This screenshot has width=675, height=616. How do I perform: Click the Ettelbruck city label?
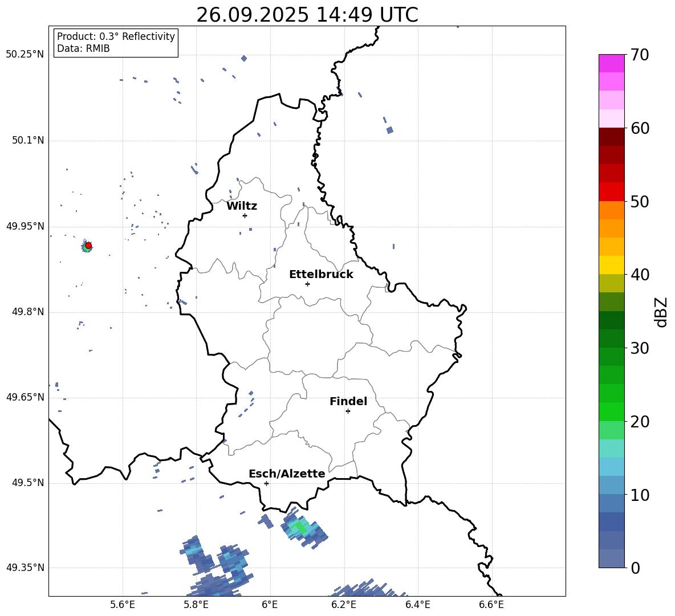[321, 275]
